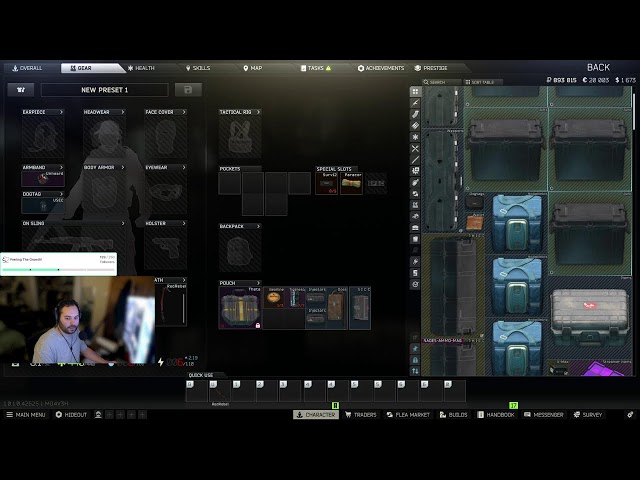Image resolution: width=640 pixels, height=480 pixels.
Task: Select the all-items grid filter icon
Action: [415, 91]
